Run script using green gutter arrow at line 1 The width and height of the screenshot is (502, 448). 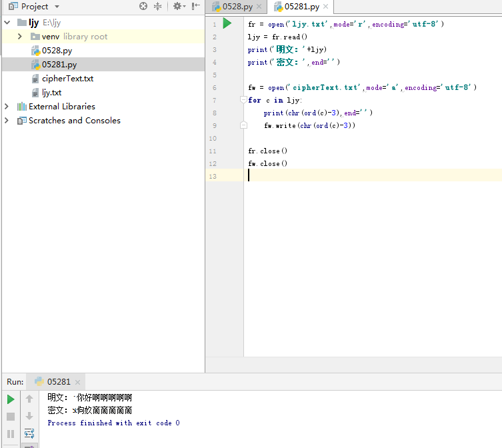coord(227,23)
